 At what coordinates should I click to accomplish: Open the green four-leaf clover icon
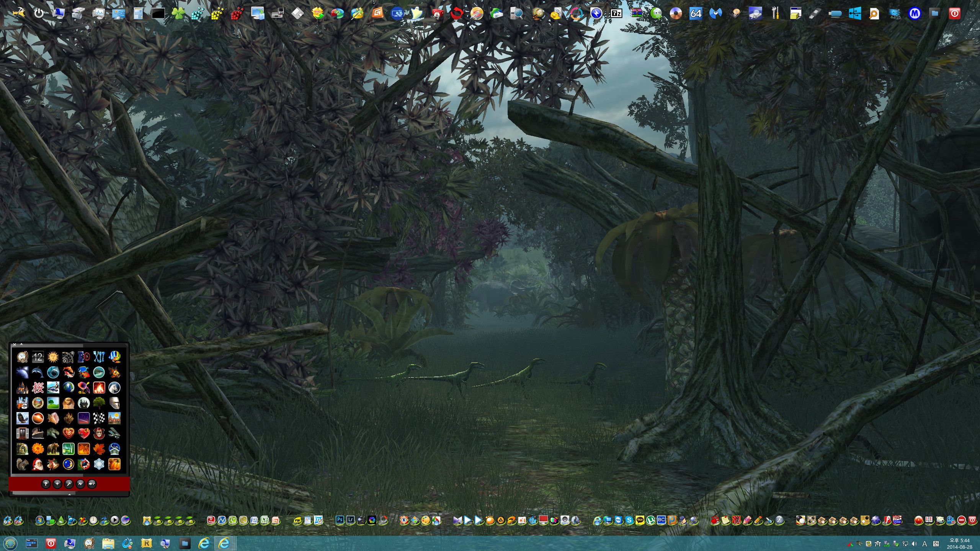(178, 14)
